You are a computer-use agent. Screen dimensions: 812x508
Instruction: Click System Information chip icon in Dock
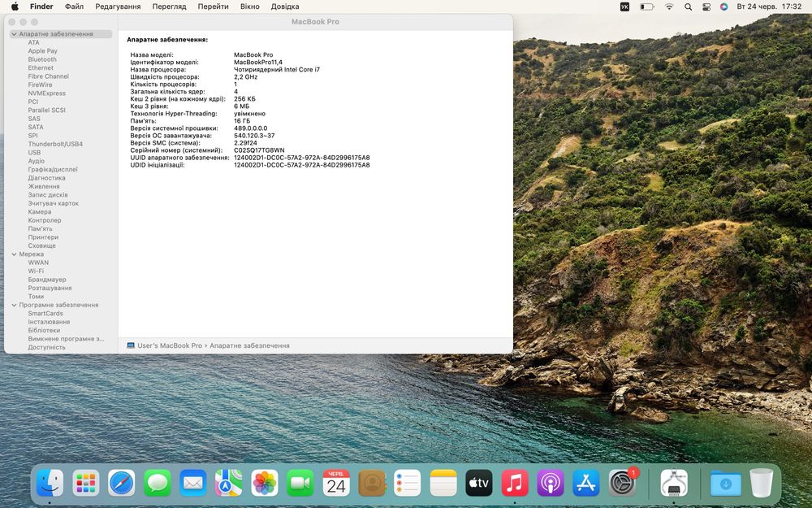point(674,483)
